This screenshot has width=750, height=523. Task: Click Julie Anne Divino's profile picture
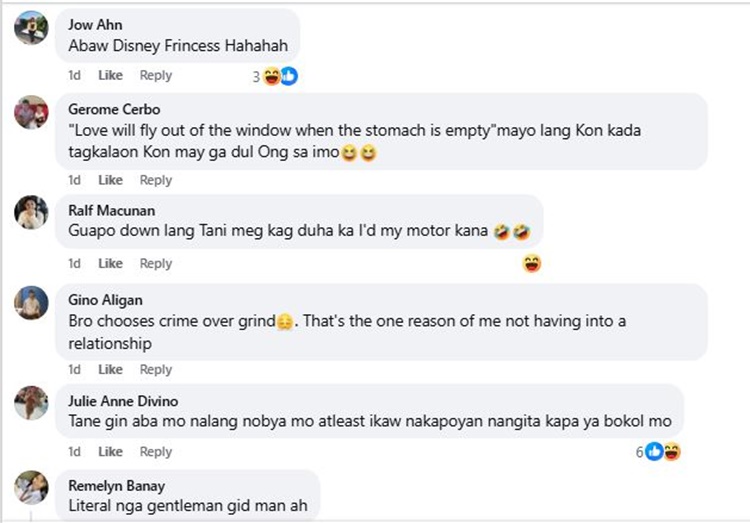(31, 402)
